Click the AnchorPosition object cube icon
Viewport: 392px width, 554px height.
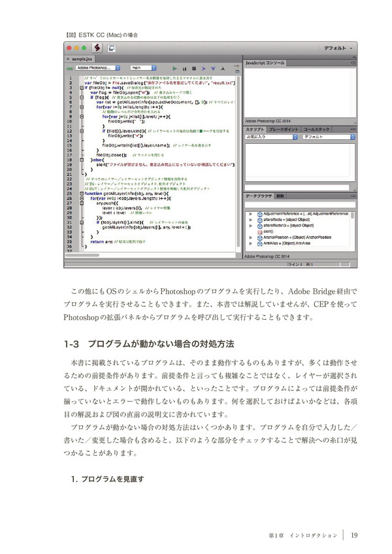click(x=259, y=237)
